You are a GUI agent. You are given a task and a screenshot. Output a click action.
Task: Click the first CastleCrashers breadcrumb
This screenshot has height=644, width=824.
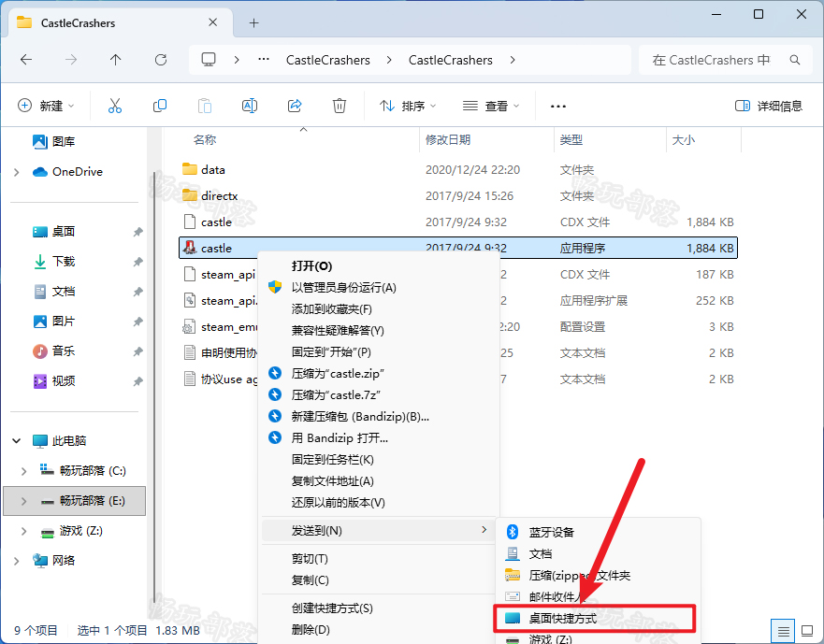pos(328,60)
